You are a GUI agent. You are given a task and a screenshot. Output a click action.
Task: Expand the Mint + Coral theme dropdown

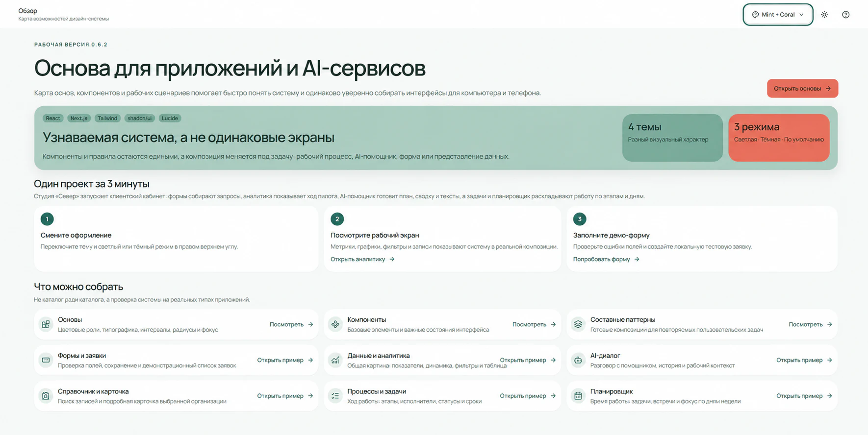tap(778, 15)
